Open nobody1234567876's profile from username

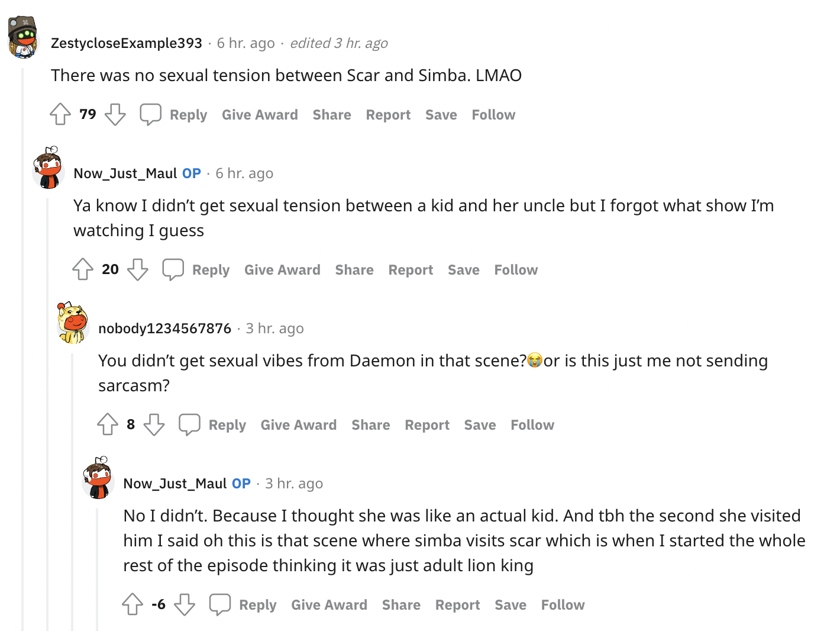(x=164, y=329)
